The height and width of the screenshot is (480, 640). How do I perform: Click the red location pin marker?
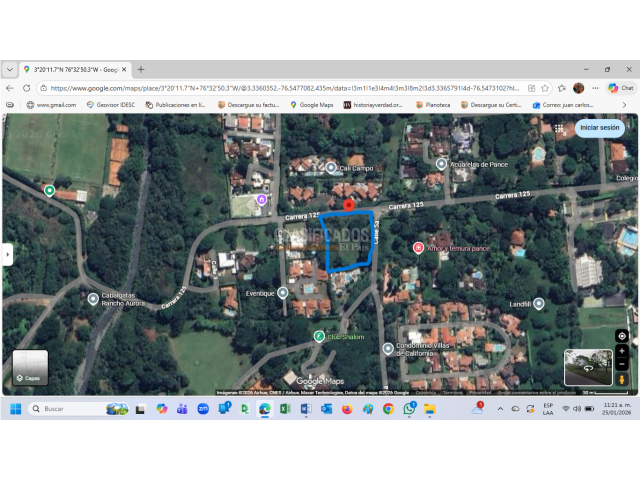[348, 205]
